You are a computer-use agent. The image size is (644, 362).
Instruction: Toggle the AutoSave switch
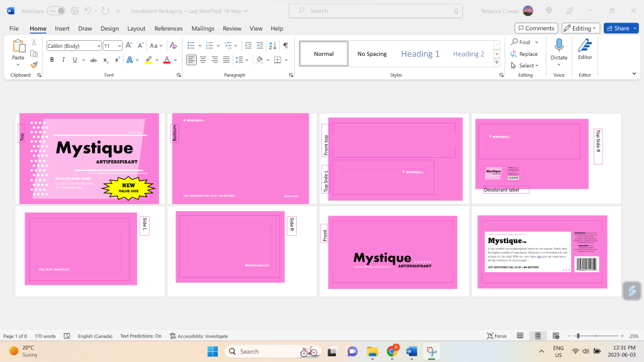point(55,11)
